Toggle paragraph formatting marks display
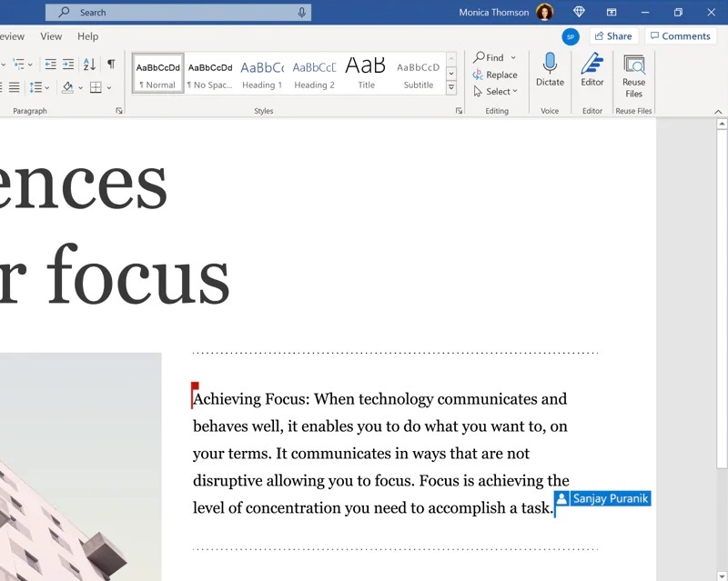The width and height of the screenshot is (728, 581). [111, 65]
